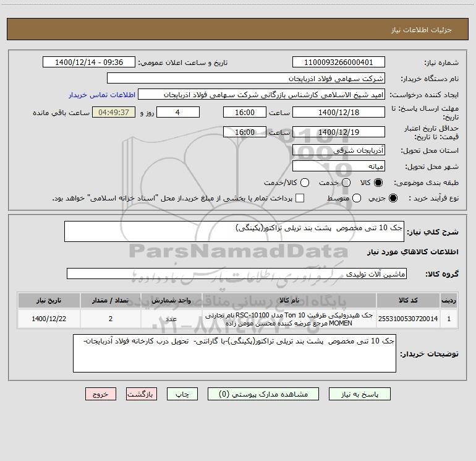Toggle the اسناد خزانه اسلامی payment checkbox
Viewport: 476px width, 461px height.
tap(300, 198)
